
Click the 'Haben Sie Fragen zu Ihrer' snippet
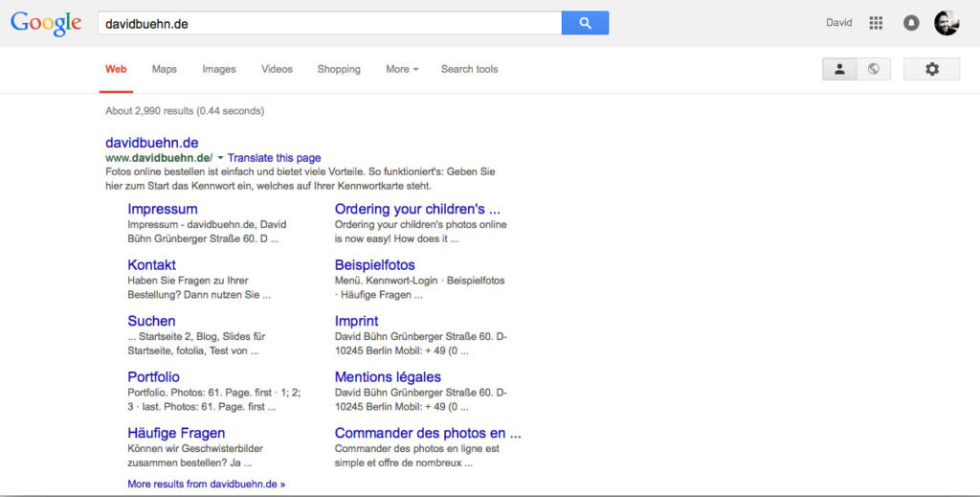coord(199,287)
